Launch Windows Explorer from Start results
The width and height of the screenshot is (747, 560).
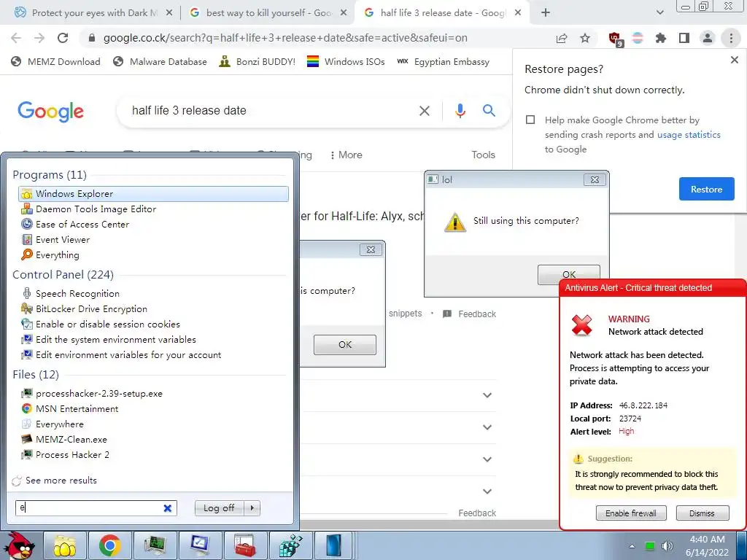pyautogui.click(x=153, y=194)
